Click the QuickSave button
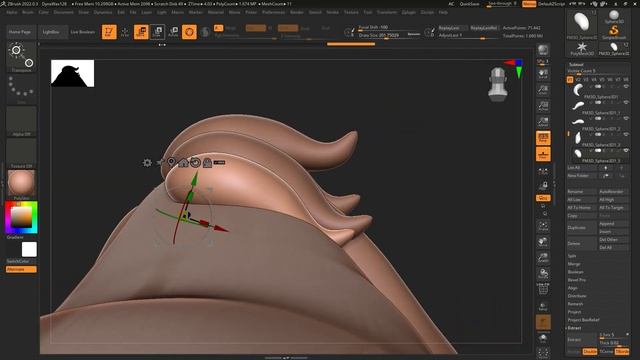The image size is (640, 360). pos(469,4)
